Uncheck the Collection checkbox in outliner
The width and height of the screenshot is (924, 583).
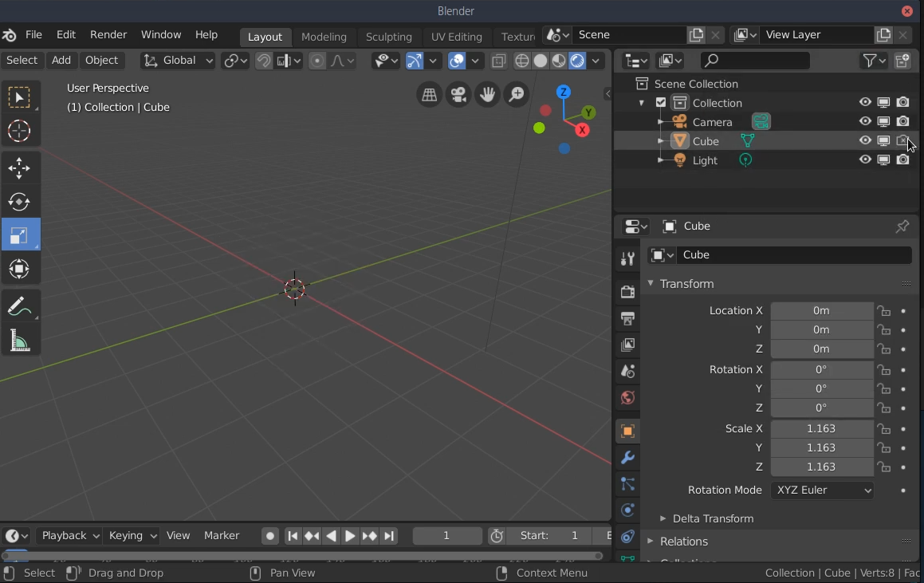pyautogui.click(x=661, y=103)
